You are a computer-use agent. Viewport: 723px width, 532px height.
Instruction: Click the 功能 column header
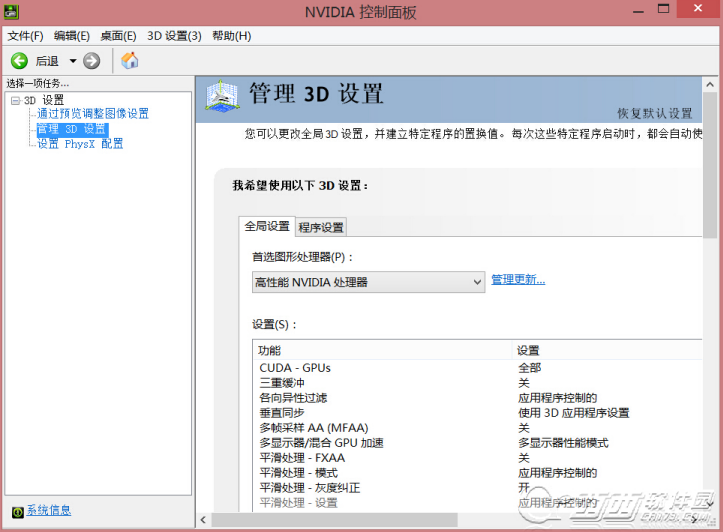[382, 350]
